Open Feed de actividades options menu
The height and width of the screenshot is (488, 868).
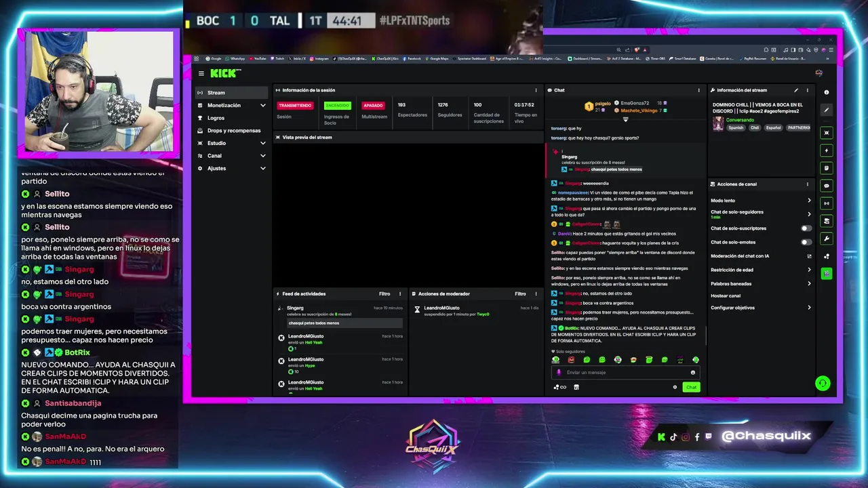pyautogui.click(x=400, y=293)
